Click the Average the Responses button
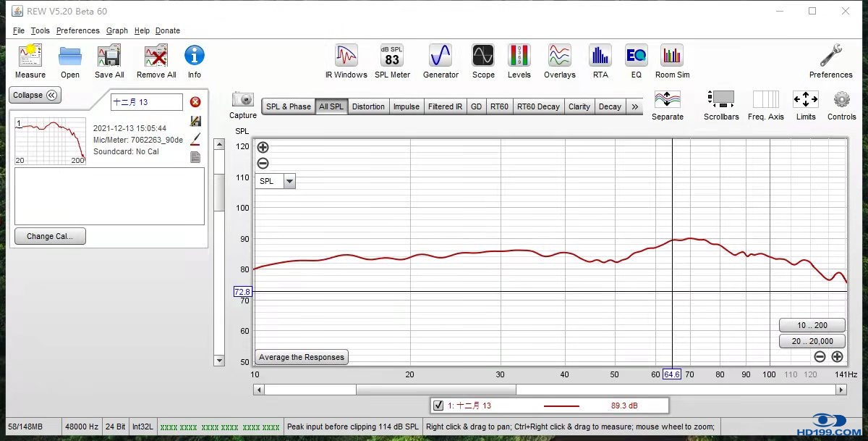 (x=302, y=357)
